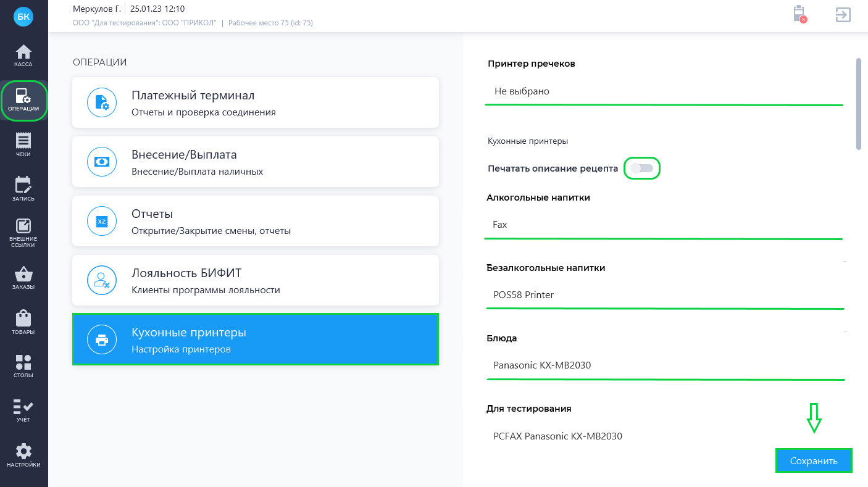This screenshot has width=868, height=487.
Task: Select the Кухонные принтеры operation card
Action: coord(256,339)
